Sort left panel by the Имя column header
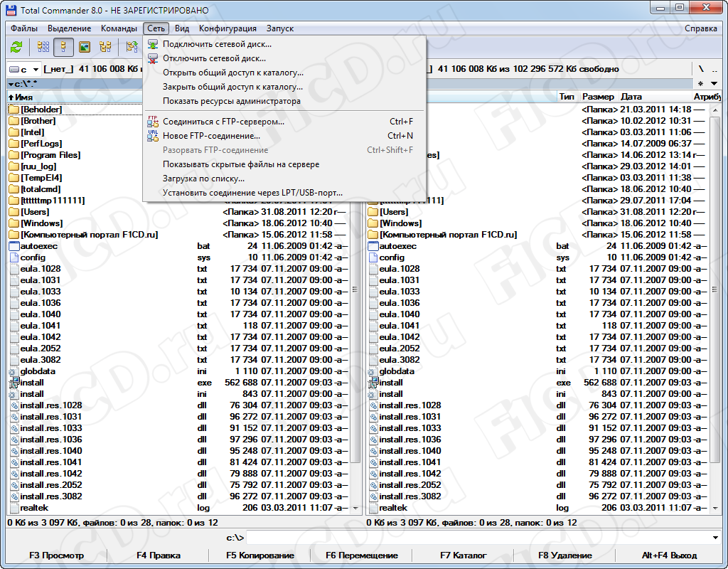The image size is (728, 569). point(75,97)
